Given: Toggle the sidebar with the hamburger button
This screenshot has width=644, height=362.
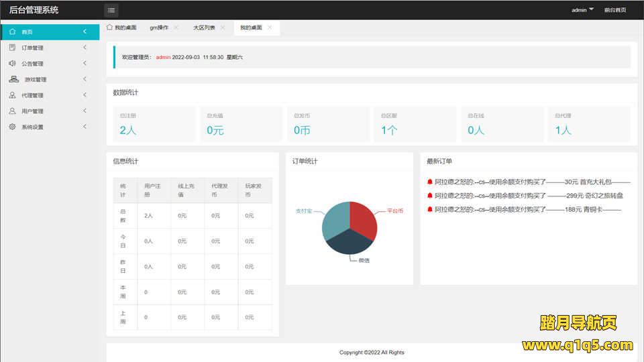Looking at the screenshot, I should [111, 10].
